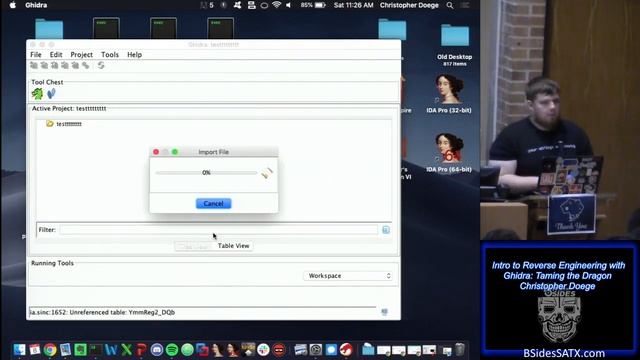640x360 pixels.
Task: Open Finder from the Dock
Action: tap(19, 350)
